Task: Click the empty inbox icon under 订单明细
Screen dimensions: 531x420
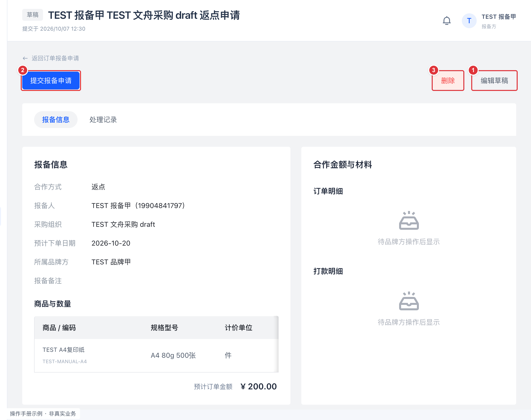Action: (409, 220)
